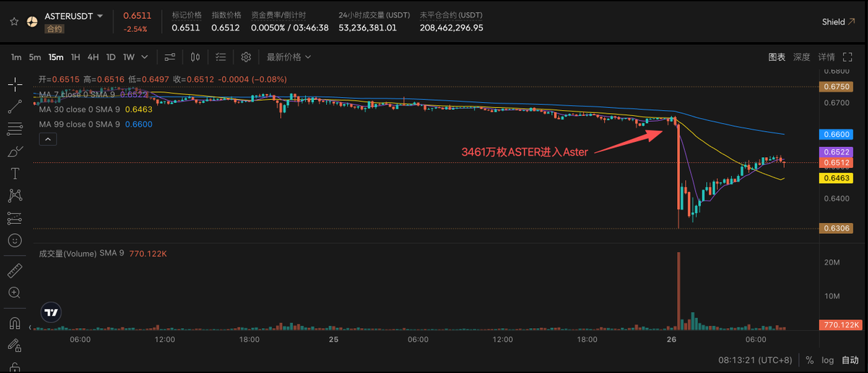This screenshot has height=373, width=868.
Task: Switch to 1H timeframe
Action: [75, 56]
